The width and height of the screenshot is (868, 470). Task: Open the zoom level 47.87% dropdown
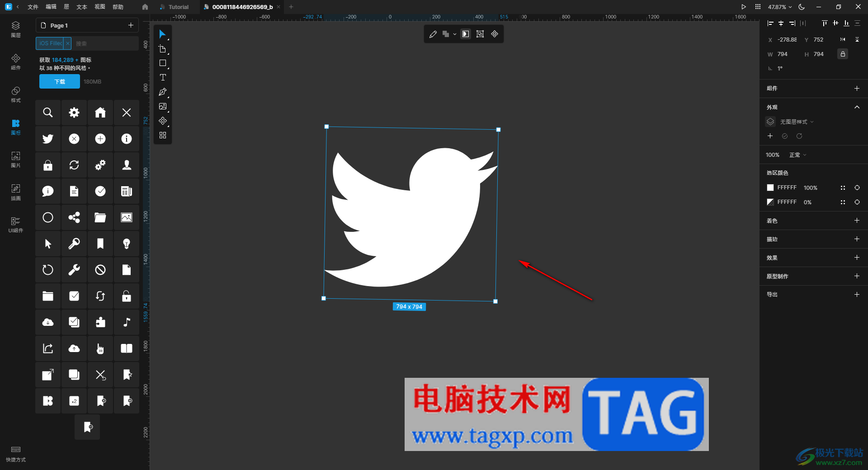tap(780, 7)
